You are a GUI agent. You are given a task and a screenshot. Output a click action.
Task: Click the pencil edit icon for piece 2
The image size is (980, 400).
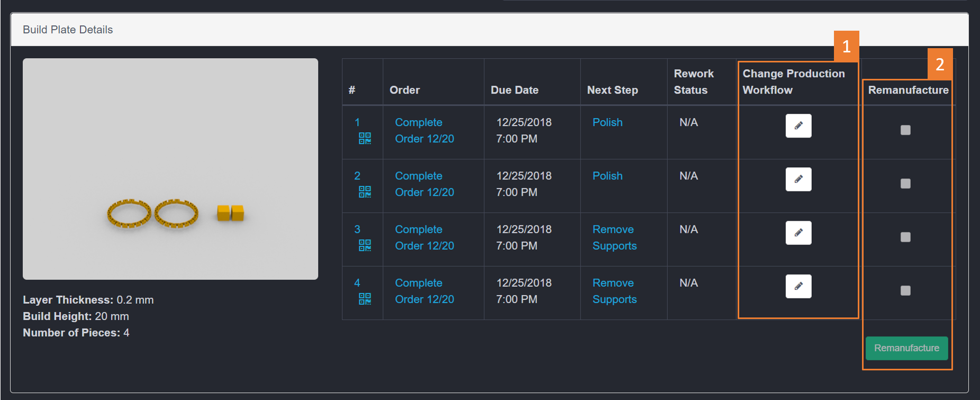[798, 179]
